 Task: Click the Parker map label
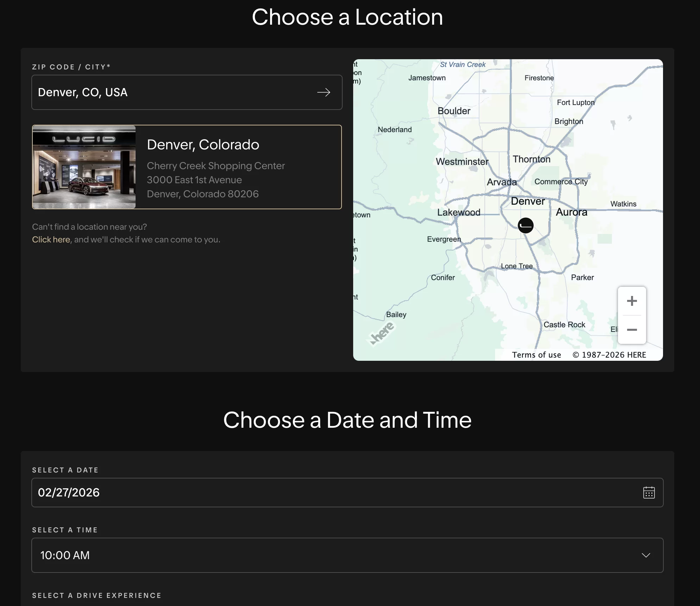582,277
